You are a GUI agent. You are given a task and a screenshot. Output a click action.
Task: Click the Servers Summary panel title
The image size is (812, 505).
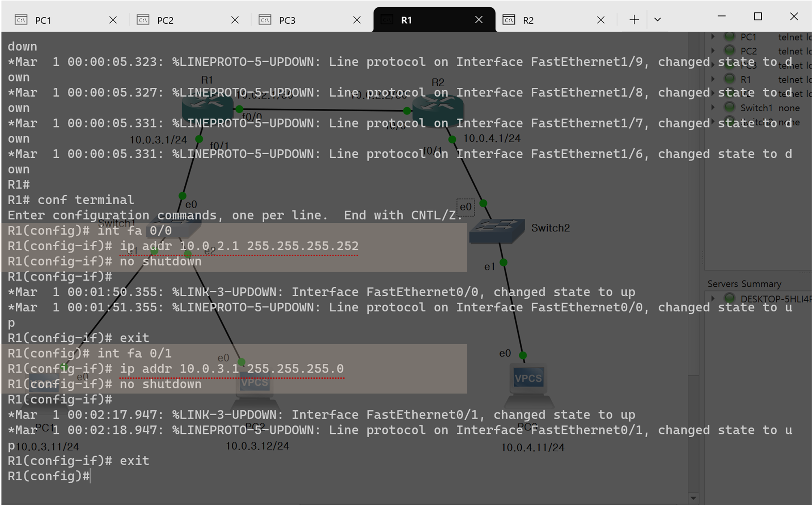[744, 284]
